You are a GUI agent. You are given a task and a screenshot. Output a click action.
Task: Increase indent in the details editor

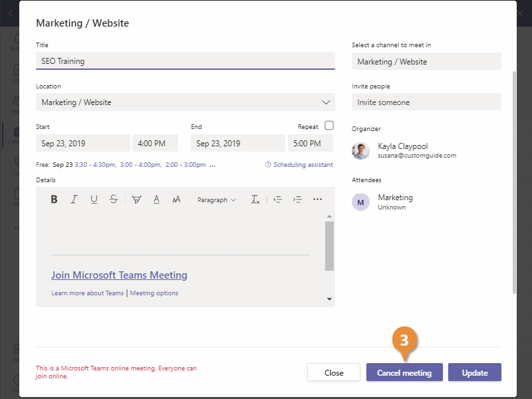click(297, 199)
